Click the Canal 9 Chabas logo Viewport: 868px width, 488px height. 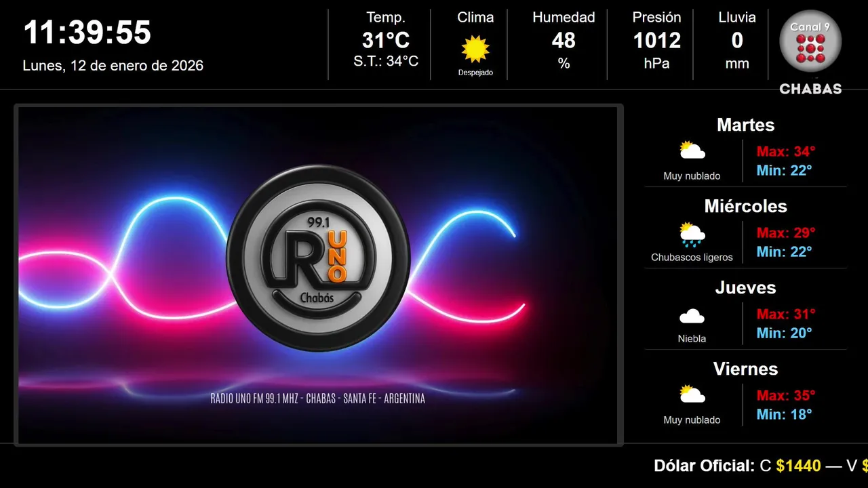810,52
